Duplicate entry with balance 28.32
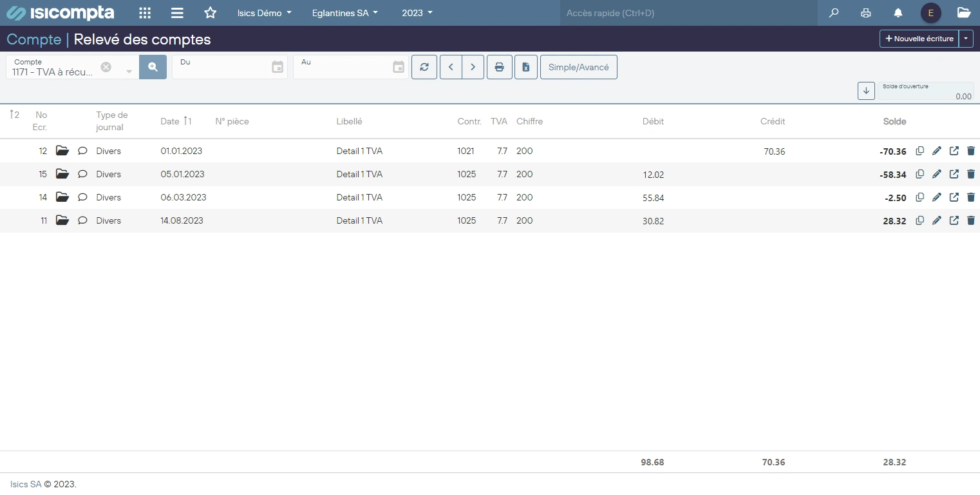This screenshot has width=980, height=495. click(x=920, y=220)
